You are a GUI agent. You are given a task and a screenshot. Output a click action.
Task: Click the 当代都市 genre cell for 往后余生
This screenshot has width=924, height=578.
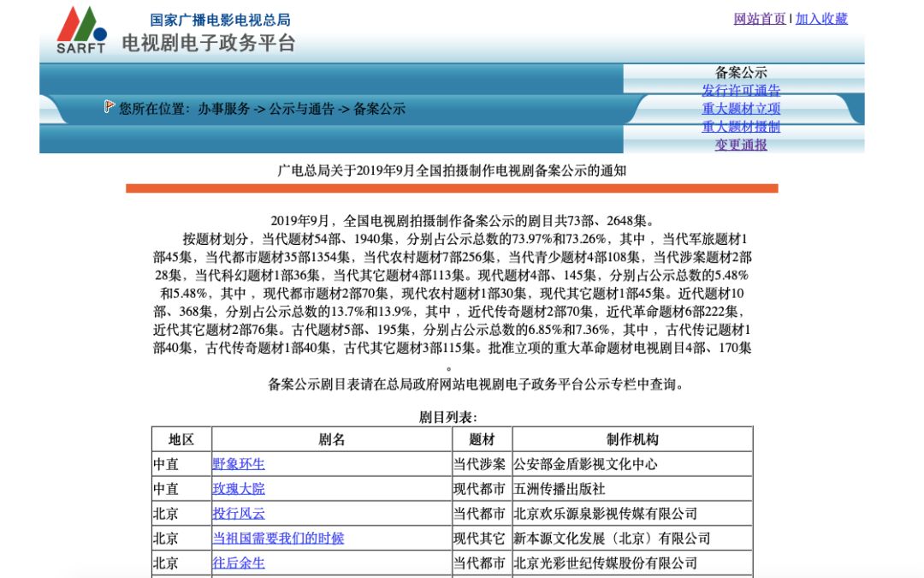482,563
